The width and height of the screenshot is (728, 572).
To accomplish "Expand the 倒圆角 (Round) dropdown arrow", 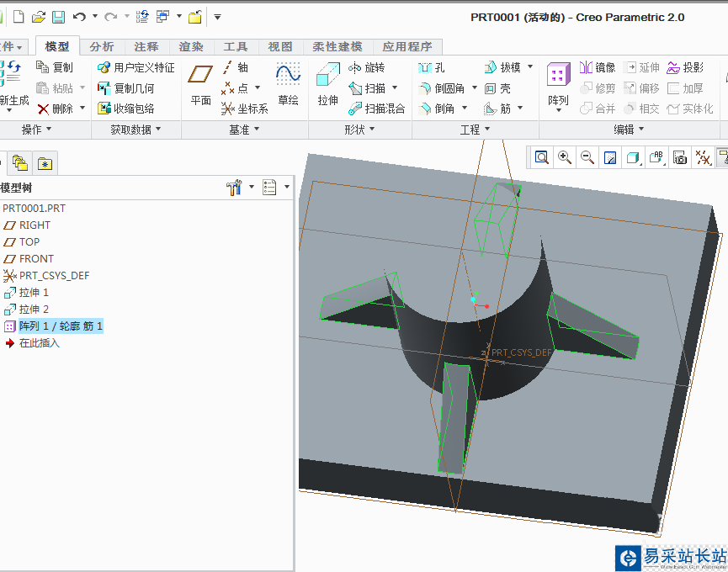I will [475, 88].
